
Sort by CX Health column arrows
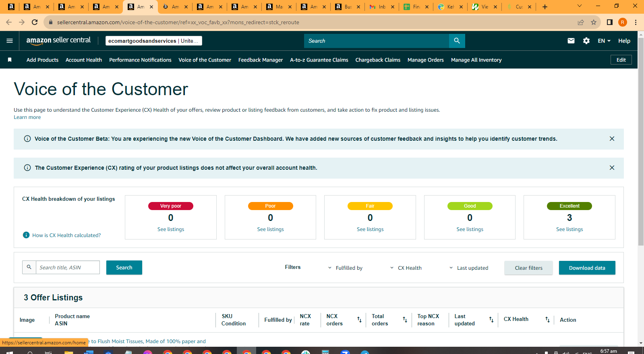pos(547,320)
